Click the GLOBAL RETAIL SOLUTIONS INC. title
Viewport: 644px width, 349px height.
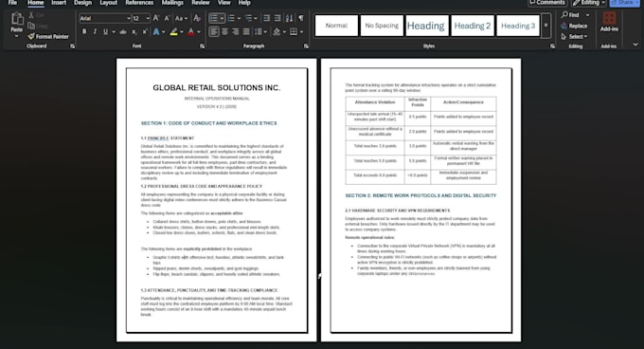point(217,87)
